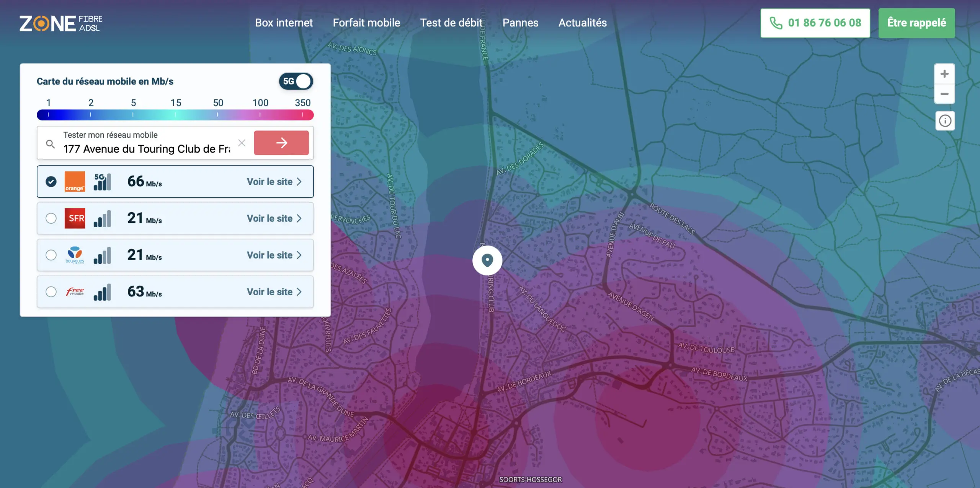
Task: Zoom in the map with plus icon
Action: click(944, 74)
